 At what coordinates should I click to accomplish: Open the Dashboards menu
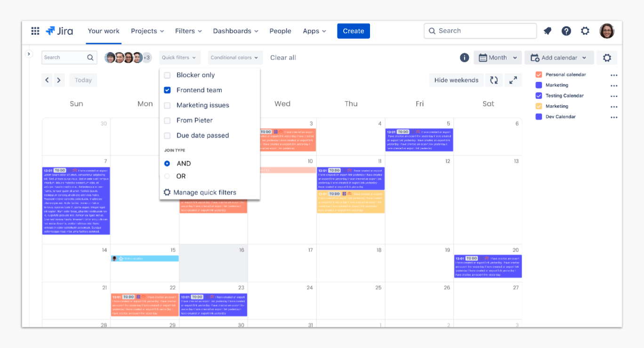pos(235,31)
